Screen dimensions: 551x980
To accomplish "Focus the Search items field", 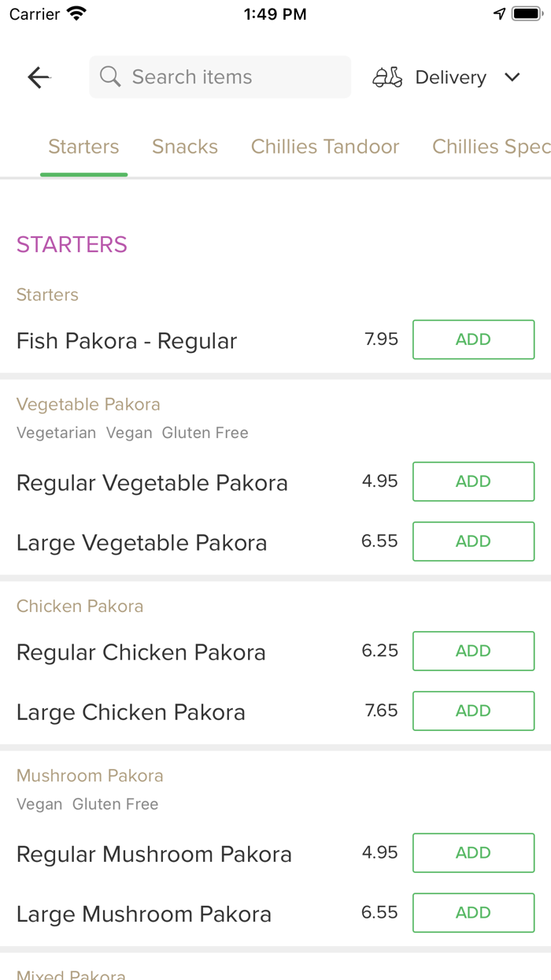I will pos(228,77).
